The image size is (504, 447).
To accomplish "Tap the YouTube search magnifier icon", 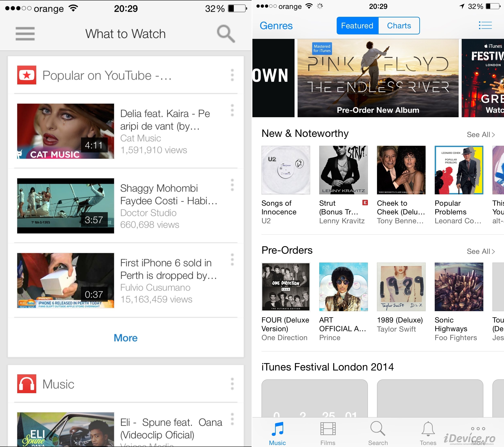I will (226, 34).
